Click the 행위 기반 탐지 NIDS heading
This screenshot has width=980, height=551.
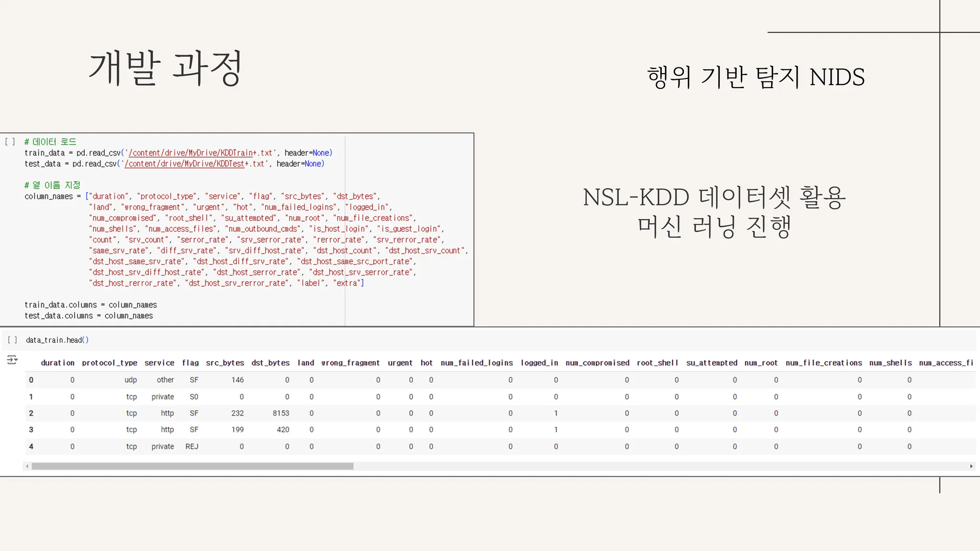click(756, 77)
